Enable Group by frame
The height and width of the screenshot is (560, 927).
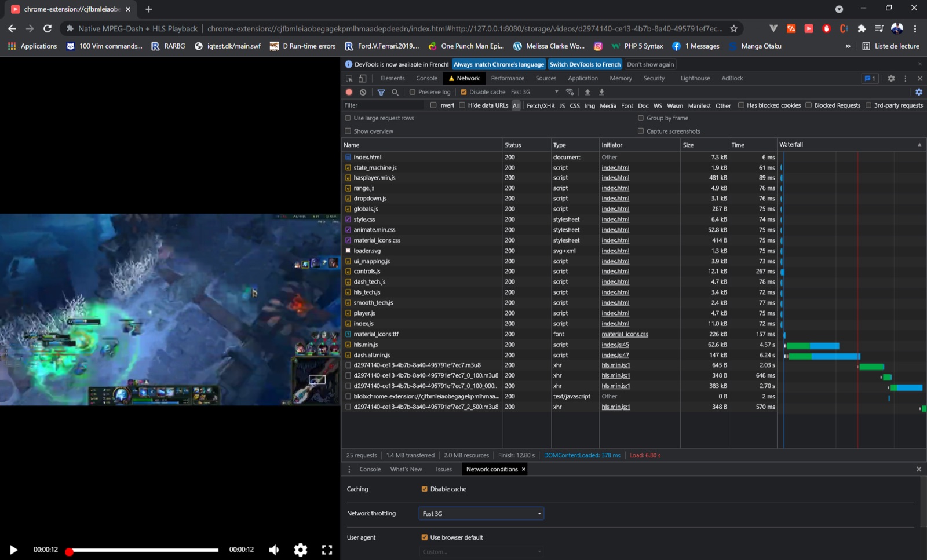(641, 118)
